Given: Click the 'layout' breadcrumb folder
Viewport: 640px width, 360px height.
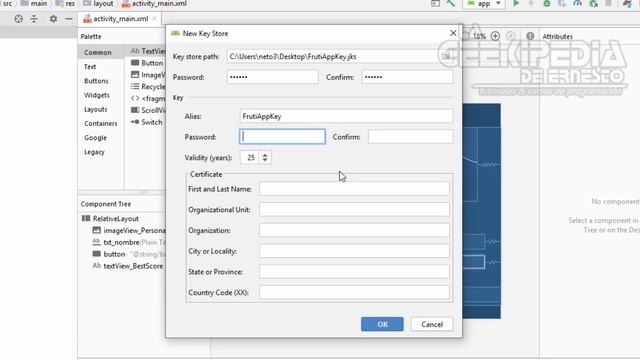Looking at the screenshot, I should pos(98,3).
